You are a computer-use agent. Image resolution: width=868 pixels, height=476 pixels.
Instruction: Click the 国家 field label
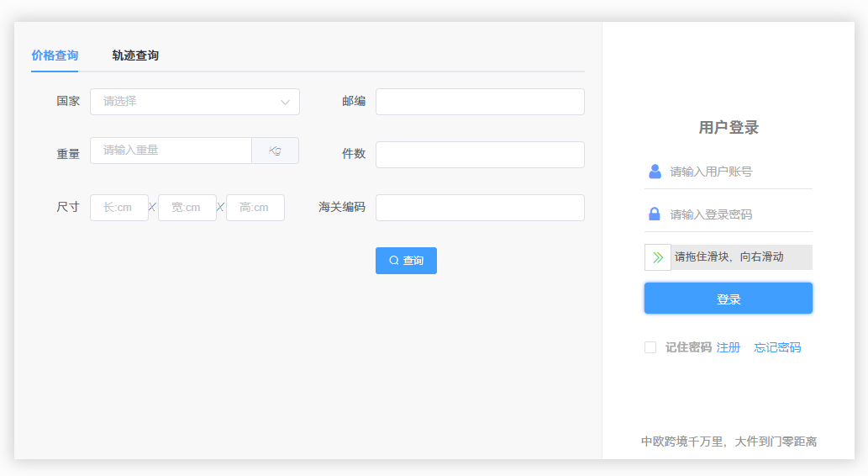(x=68, y=101)
